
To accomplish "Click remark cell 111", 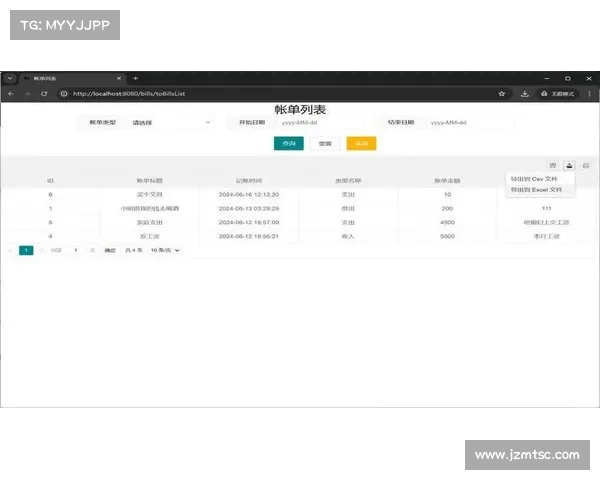I will pos(546,209).
